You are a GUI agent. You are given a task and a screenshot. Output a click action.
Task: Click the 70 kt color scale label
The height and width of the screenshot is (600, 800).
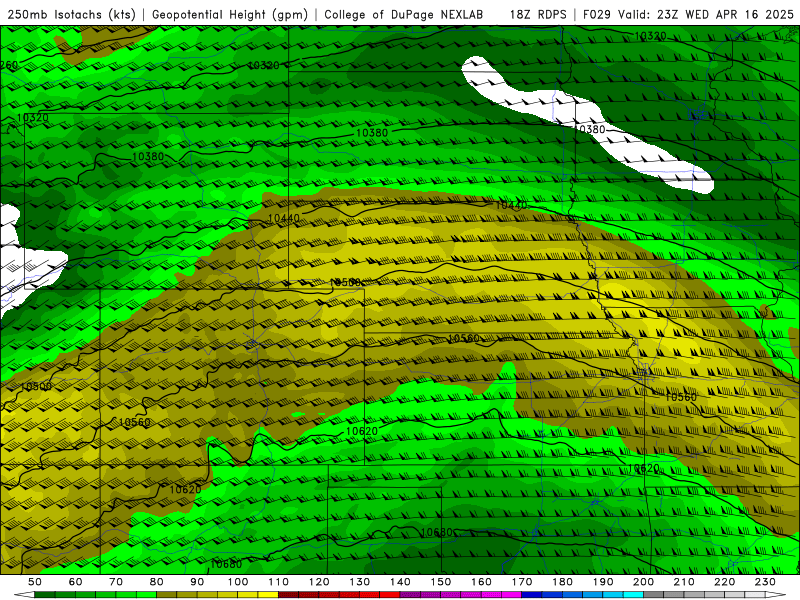[x=116, y=582]
